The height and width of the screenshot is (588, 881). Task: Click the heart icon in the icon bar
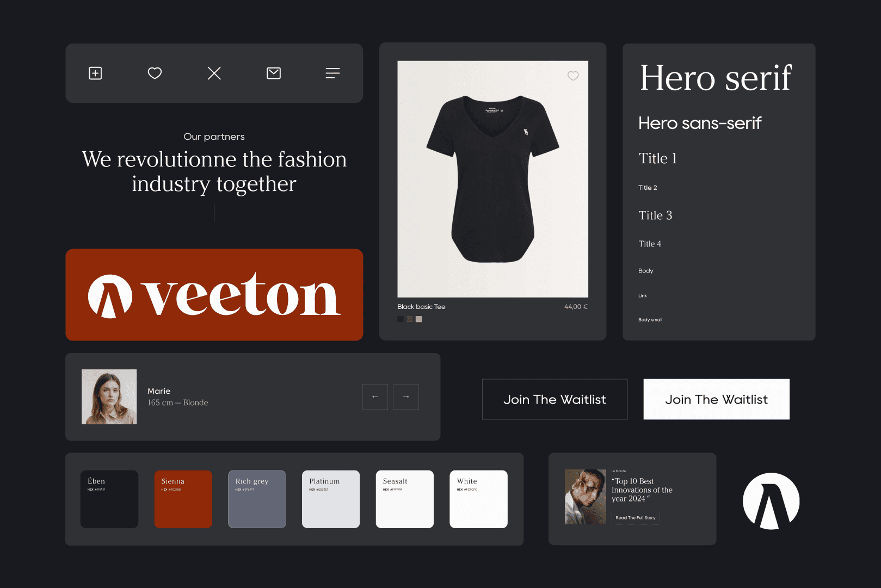(155, 73)
